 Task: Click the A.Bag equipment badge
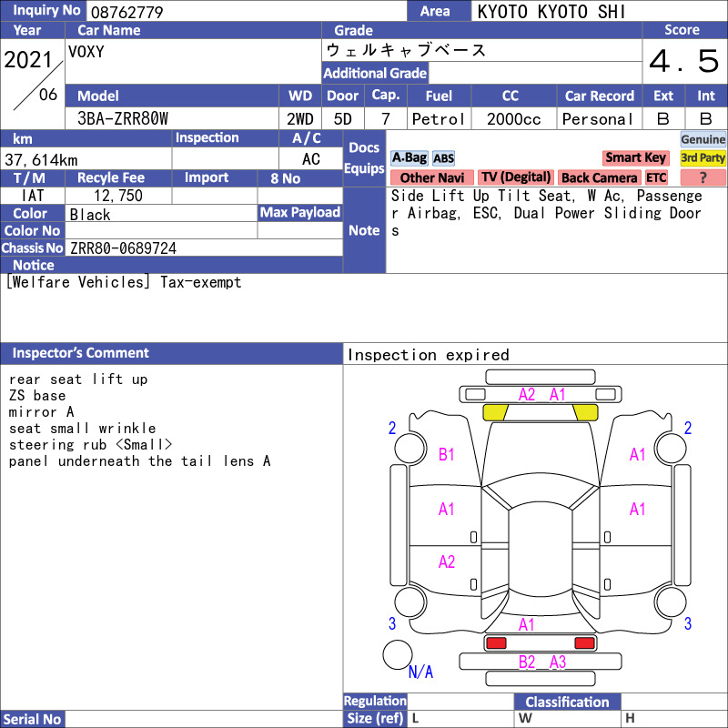click(x=409, y=157)
